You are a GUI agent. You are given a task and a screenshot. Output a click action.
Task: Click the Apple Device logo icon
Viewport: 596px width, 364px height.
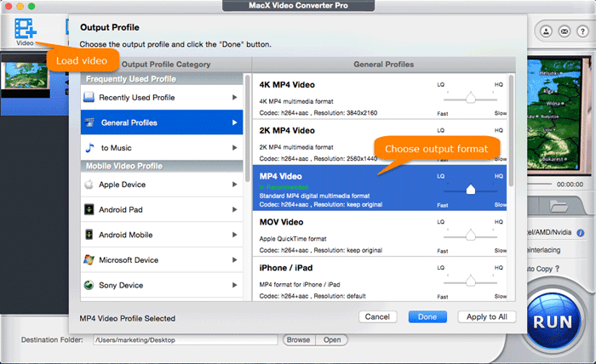coord(89,184)
